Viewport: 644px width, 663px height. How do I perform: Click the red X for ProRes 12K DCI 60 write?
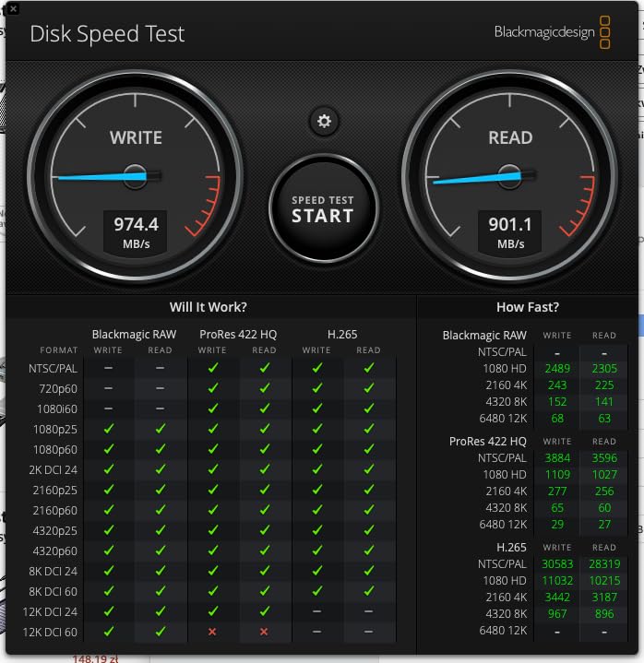[x=212, y=632]
